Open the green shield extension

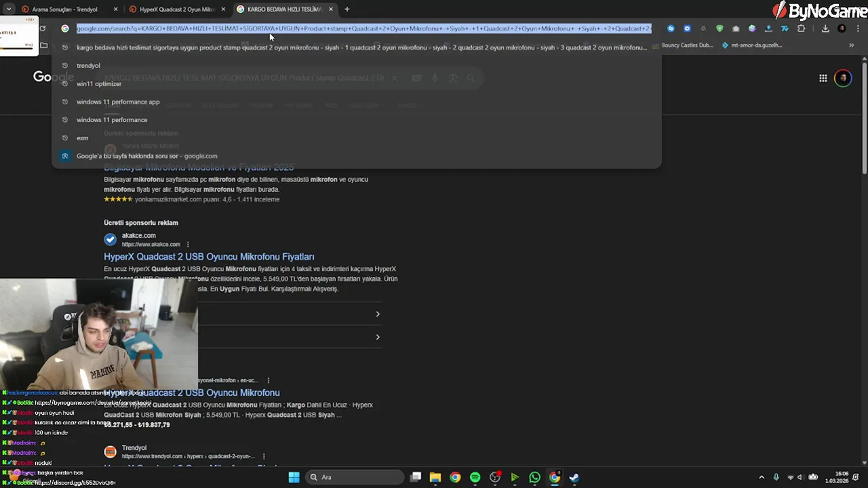tap(719, 28)
